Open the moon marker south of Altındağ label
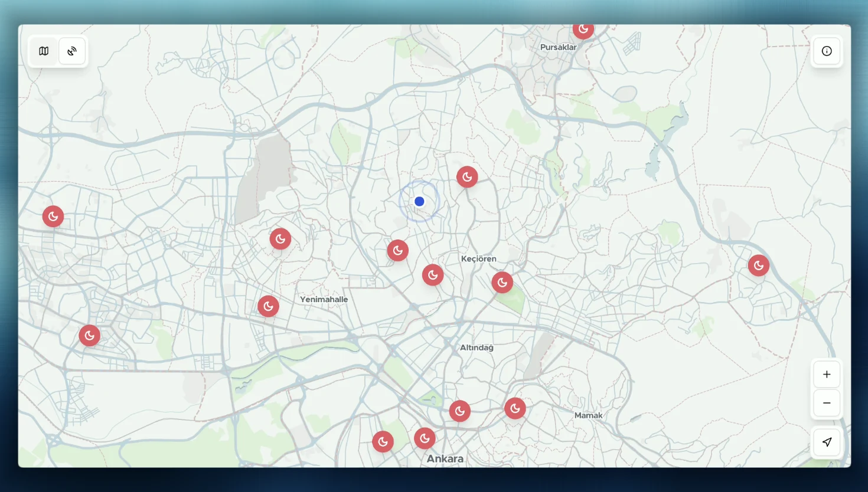The height and width of the screenshot is (492, 868). pos(459,411)
